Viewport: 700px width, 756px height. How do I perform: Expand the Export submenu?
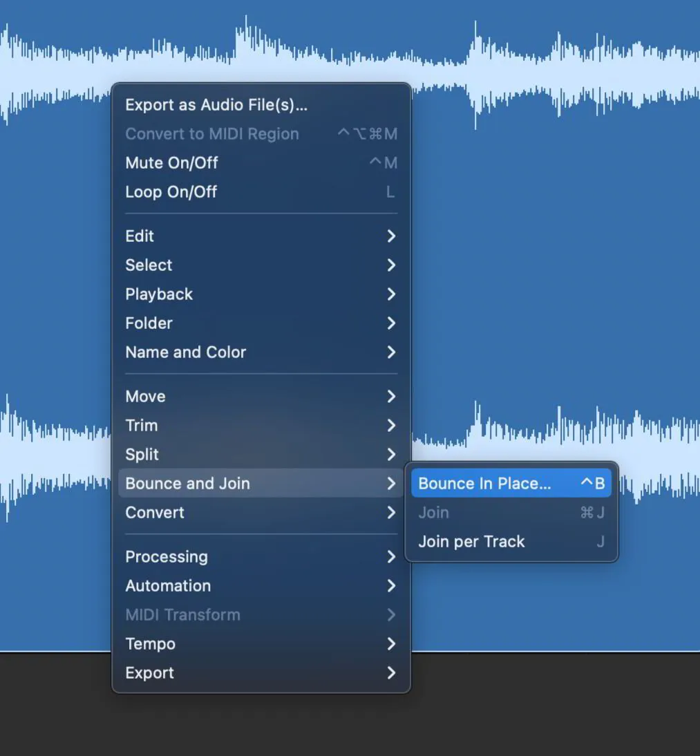coord(149,672)
